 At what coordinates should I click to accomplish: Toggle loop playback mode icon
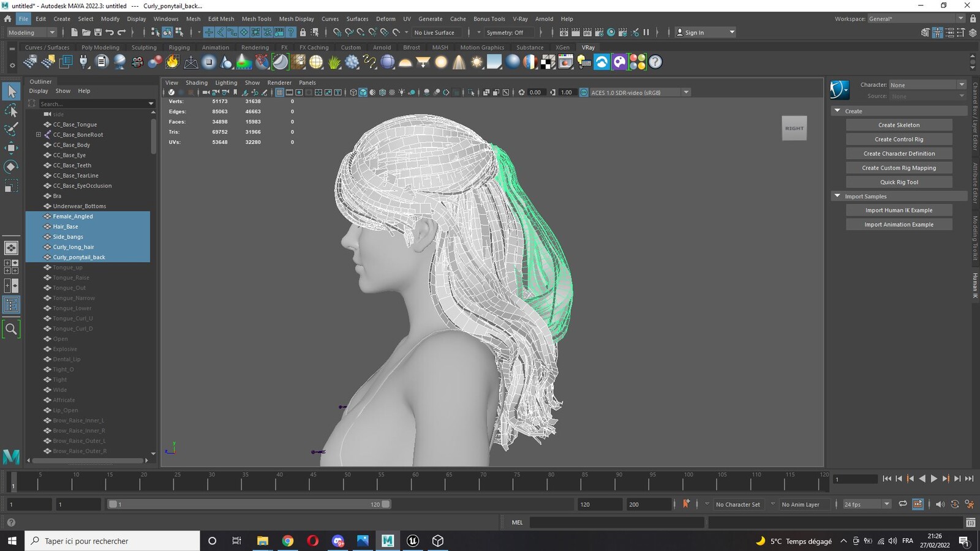[x=902, y=504]
